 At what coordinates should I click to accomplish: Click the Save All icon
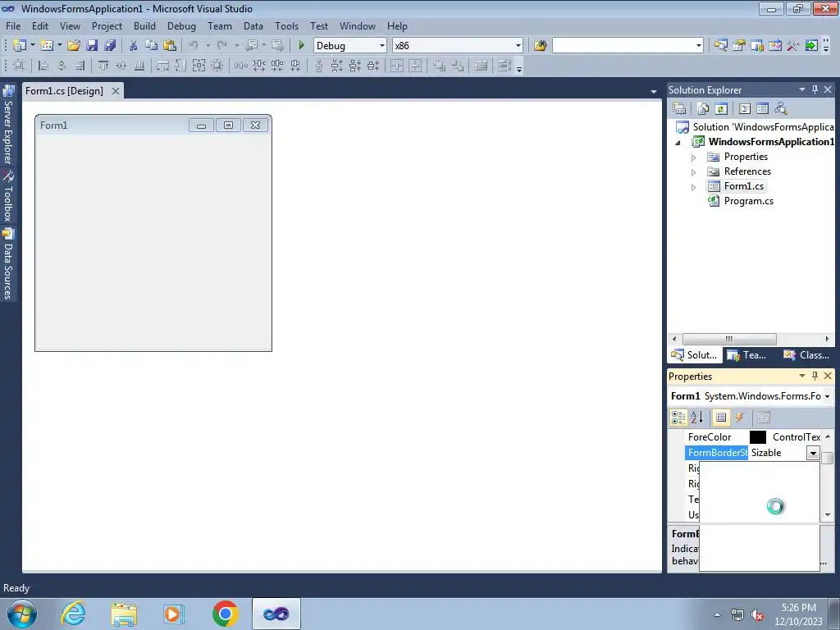click(110, 46)
